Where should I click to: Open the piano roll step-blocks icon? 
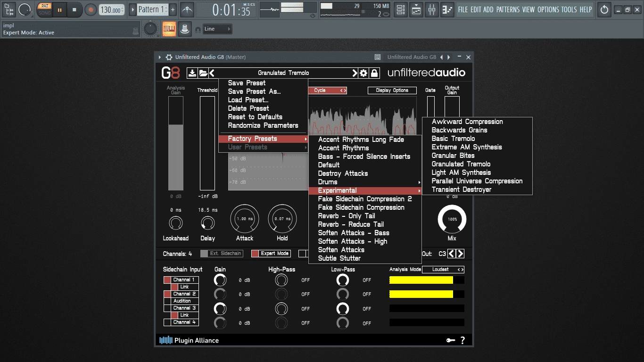(x=448, y=9)
